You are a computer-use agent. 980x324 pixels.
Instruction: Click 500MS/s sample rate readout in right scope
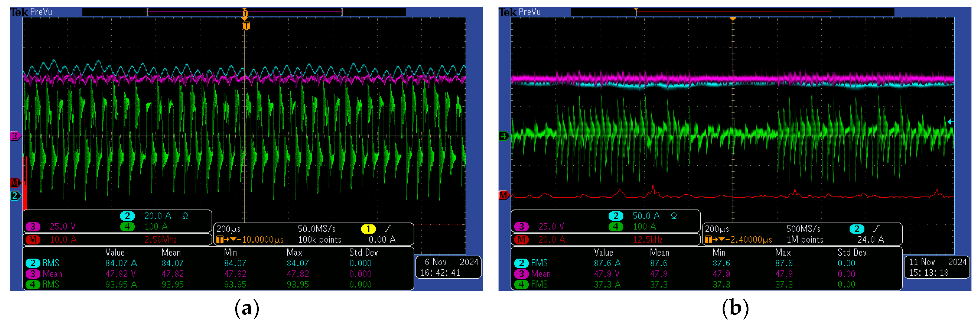pos(803,229)
